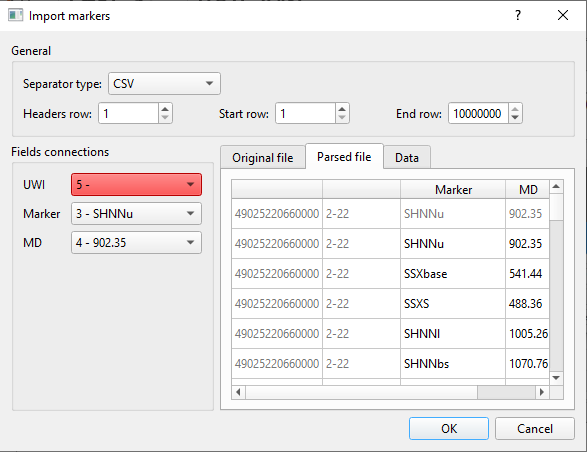Click 2-22 cell in the SSXS row
This screenshot has width=587, height=452.
[361, 304]
